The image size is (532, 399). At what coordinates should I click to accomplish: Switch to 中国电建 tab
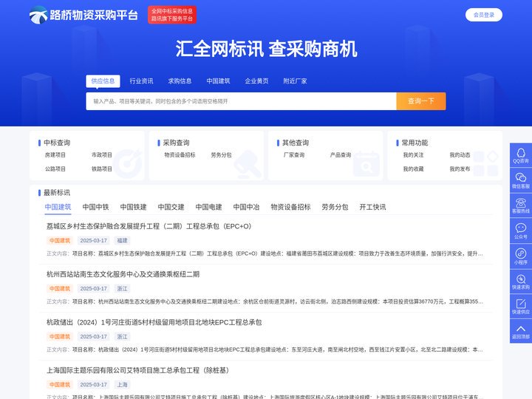pos(208,207)
